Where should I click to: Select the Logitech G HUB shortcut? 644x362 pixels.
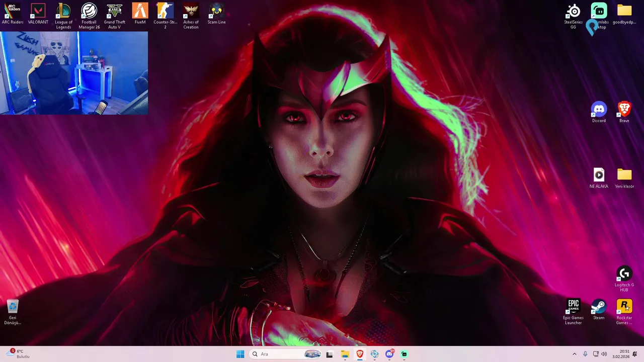point(624,279)
